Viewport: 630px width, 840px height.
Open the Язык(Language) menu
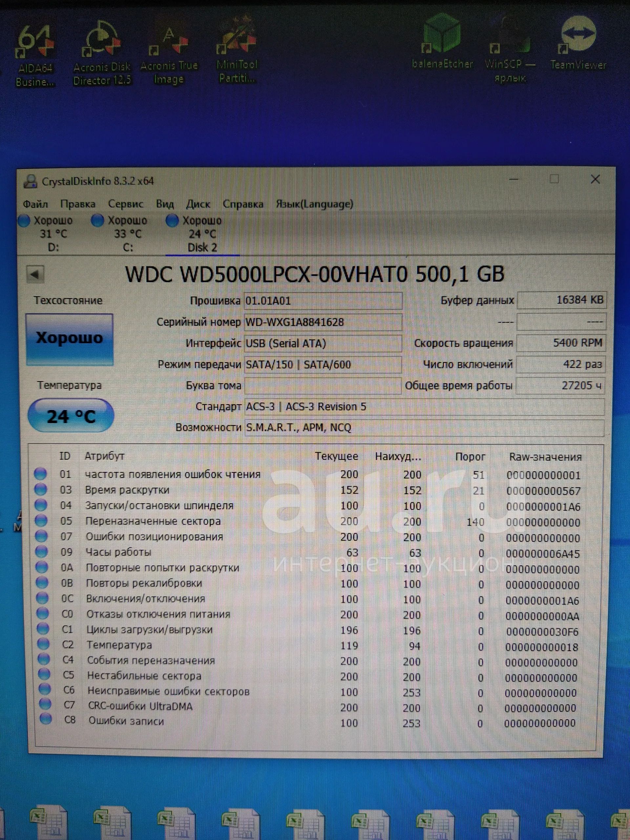pos(314,204)
